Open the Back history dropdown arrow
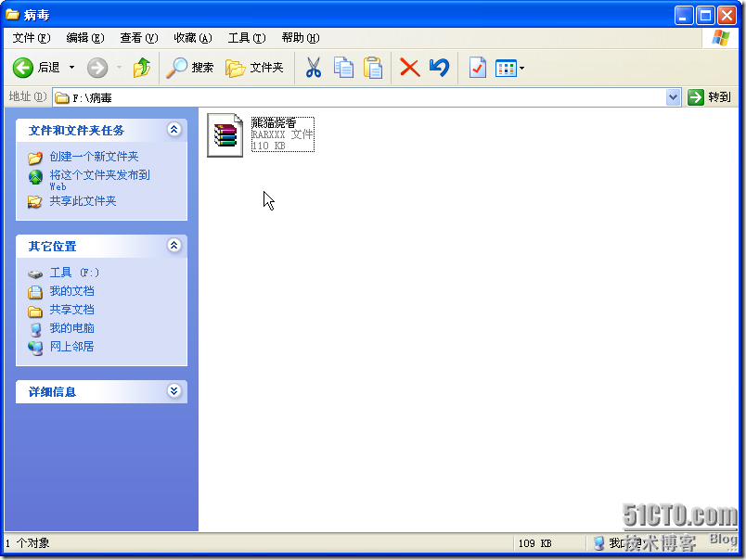Viewport: 746px width, 560px height. pyautogui.click(x=71, y=68)
